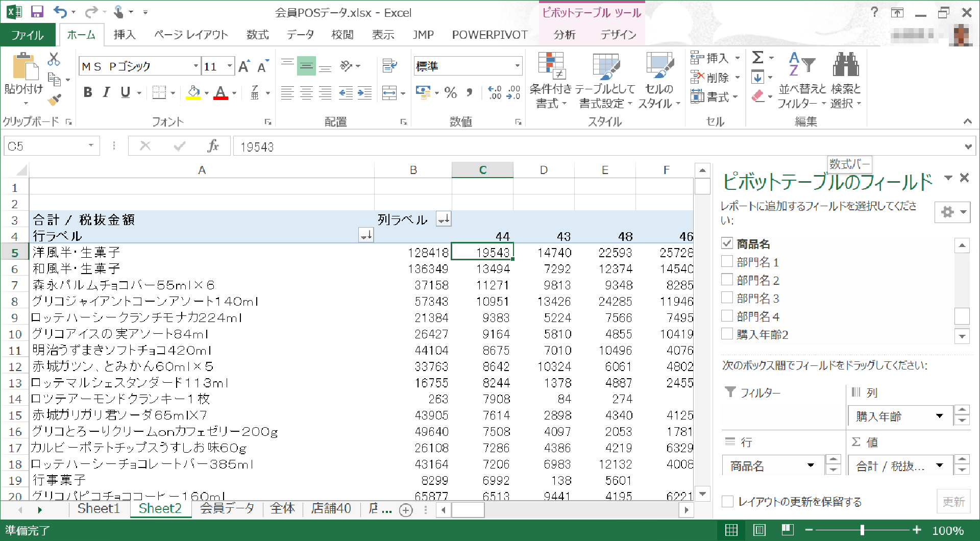The width and height of the screenshot is (980, 541).
Task: Open Find & Select (検索と選択) binoculars
Action: [x=846, y=81]
